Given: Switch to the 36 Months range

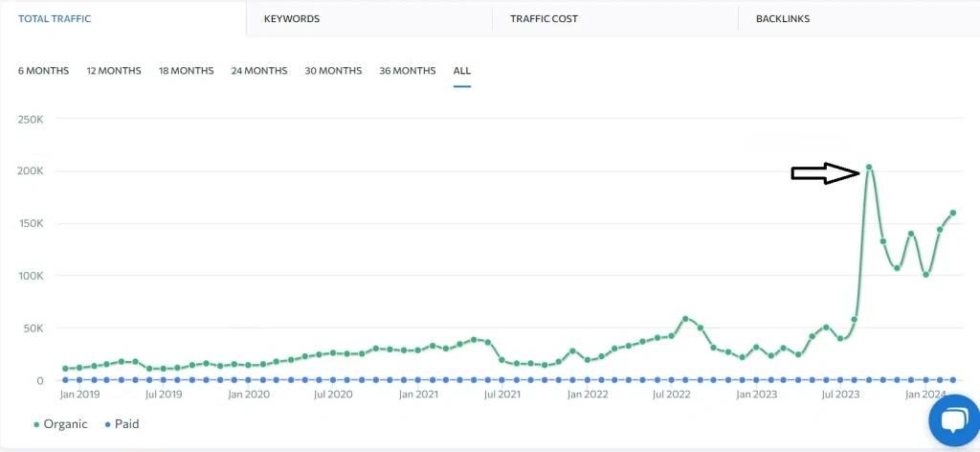Looking at the screenshot, I should 408,71.
